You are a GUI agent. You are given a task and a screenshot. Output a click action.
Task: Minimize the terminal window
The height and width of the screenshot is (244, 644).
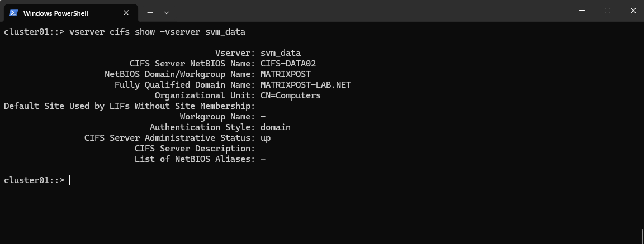tap(582, 11)
